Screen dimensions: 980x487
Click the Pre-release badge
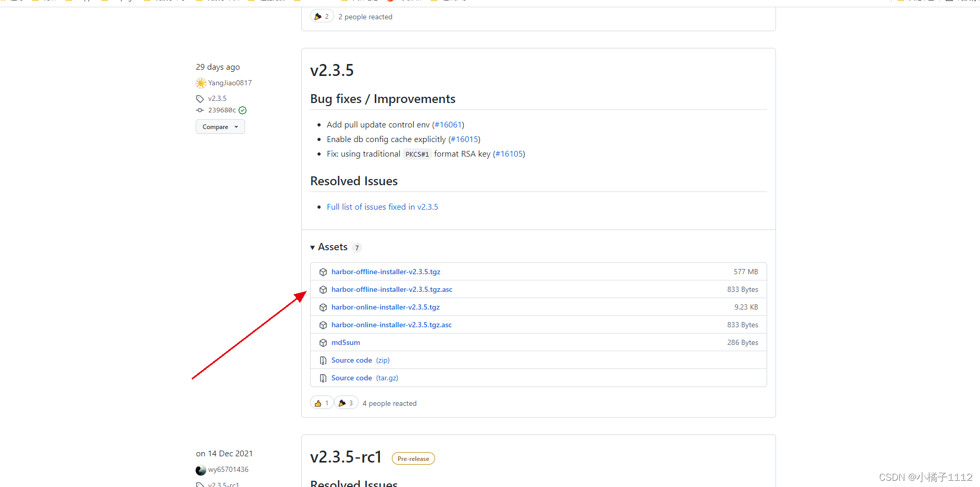click(413, 459)
